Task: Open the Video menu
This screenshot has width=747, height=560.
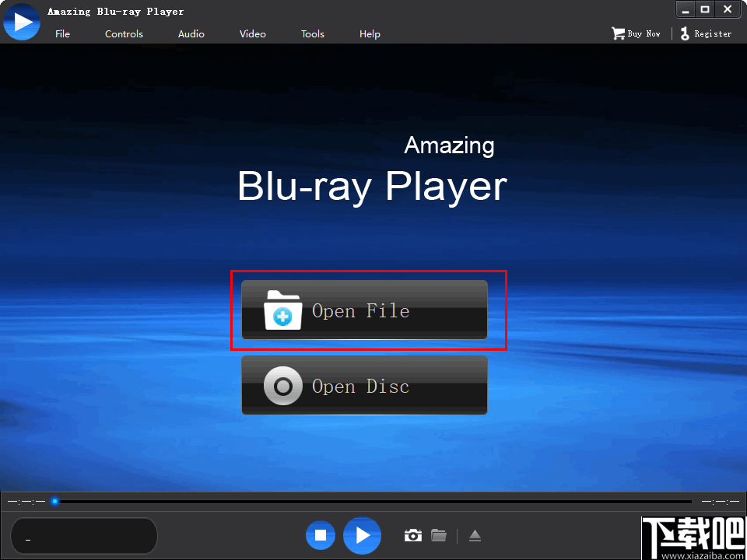Action: click(252, 33)
